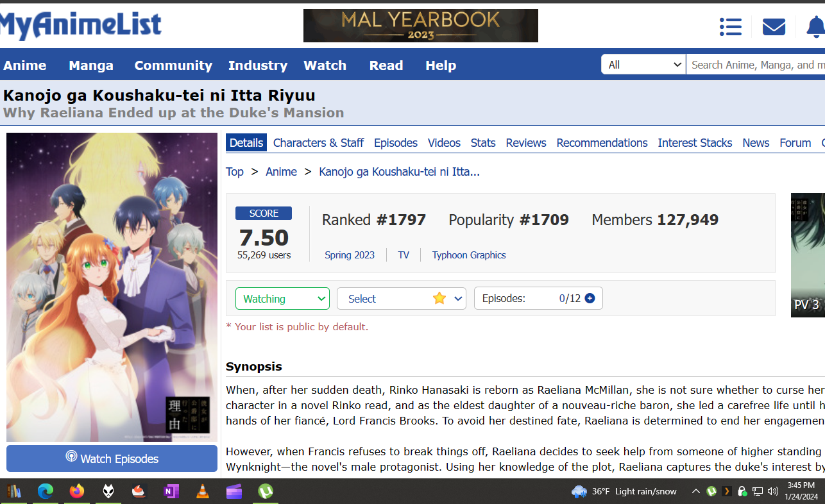Image resolution: width=825 pixels, height=504 pixels.
Task: Follow the Top breadcrumb link
Action: (235, 171)
